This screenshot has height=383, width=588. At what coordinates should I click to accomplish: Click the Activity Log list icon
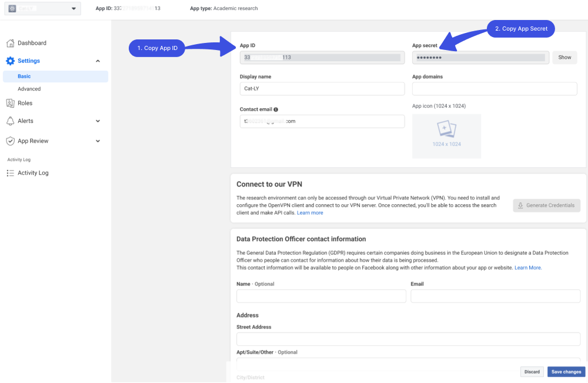(x=11, y=173)
